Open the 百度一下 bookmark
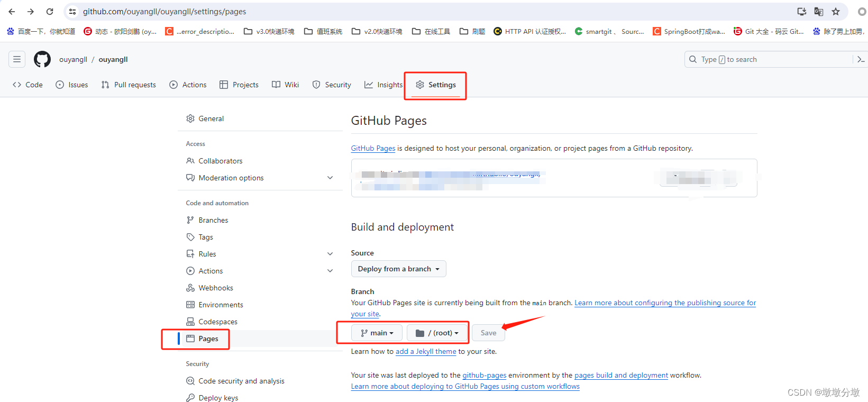 [x=41, y=31]
